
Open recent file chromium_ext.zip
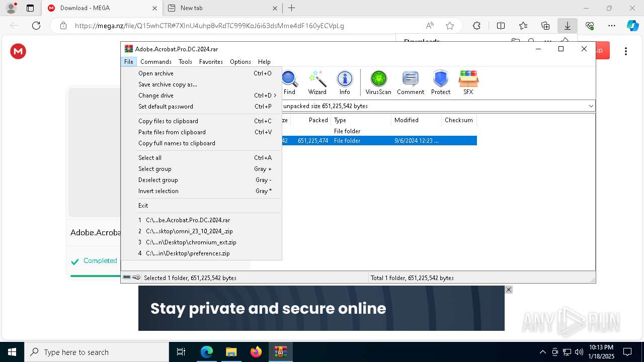tap(201, 242)
